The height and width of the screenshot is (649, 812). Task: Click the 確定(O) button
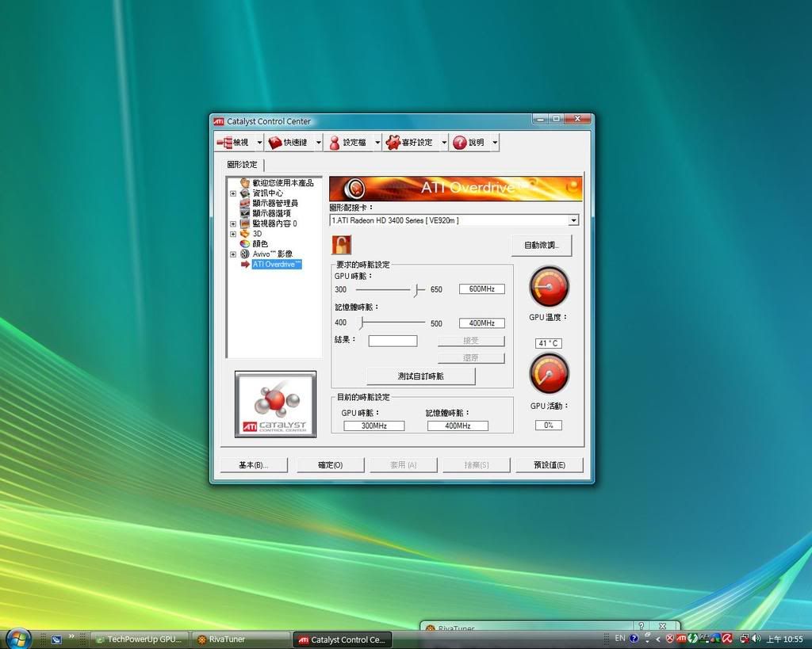pyautogui.click(x=331, y=464)
